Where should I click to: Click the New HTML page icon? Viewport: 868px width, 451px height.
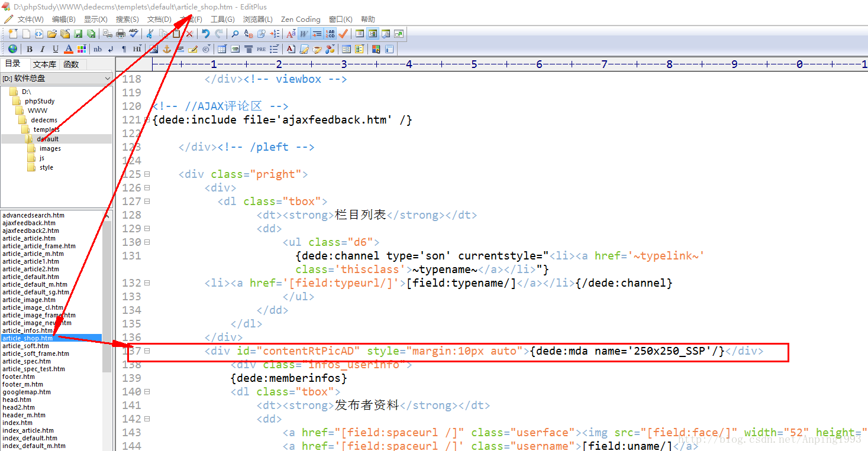[38, 34]
